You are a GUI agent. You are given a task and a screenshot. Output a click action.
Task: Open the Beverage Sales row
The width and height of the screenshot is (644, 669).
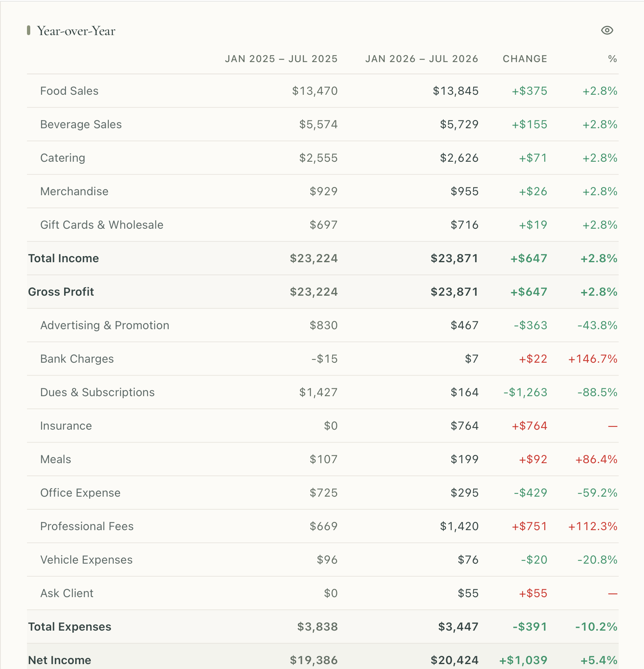[323, 124]
